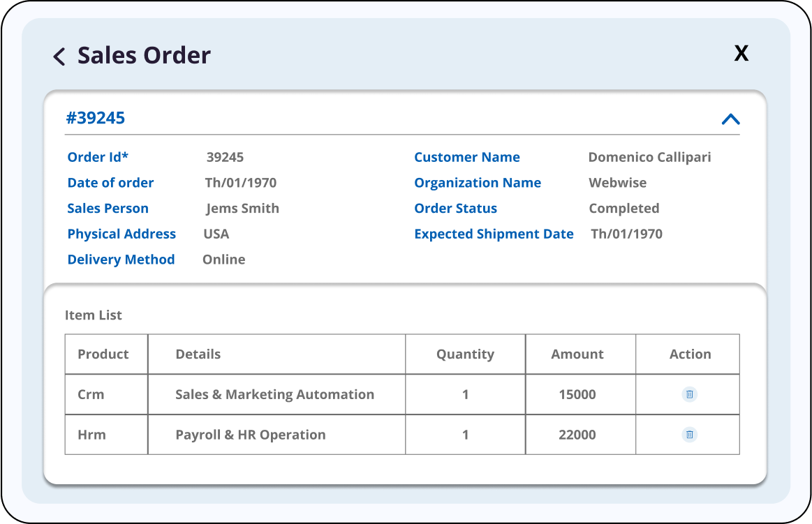Delete the Crm item row
Viewport: 812px width, 524px height.
(x=689, y=394)
